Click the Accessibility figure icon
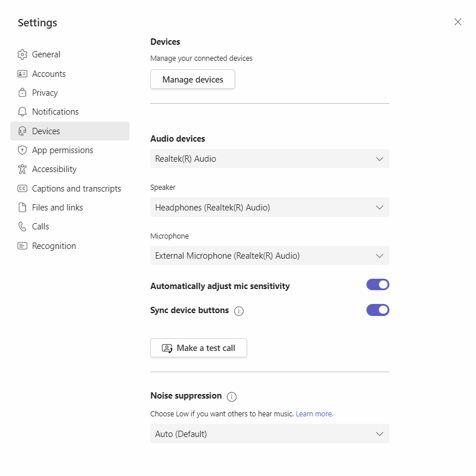The image size is (476, 476). click(x=22, y=169)
